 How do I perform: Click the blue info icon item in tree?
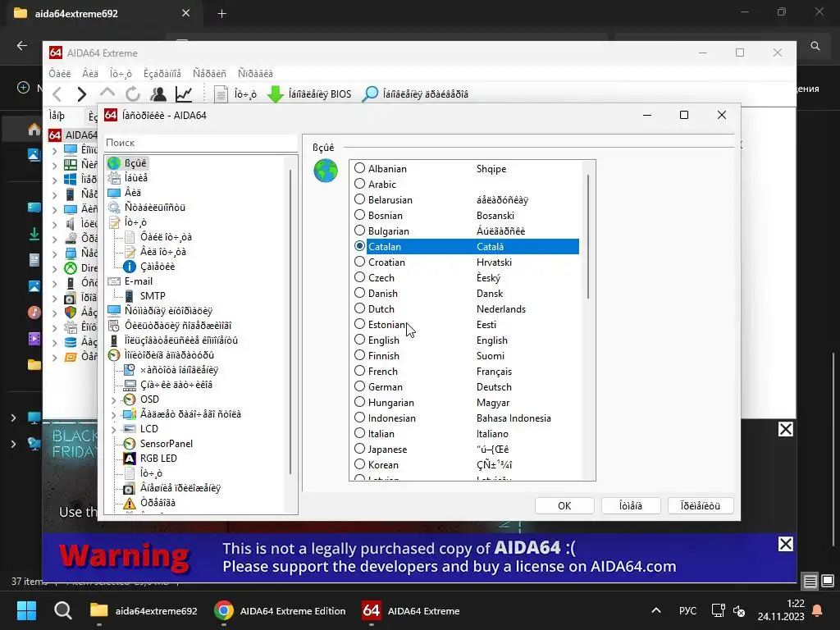click(130, 267)
